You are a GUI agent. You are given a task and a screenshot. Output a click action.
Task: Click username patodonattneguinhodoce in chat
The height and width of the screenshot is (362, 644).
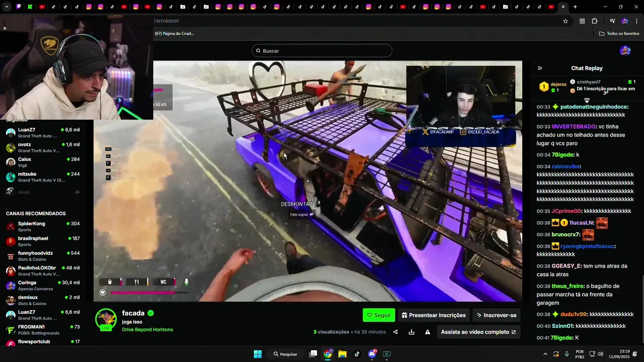click(x=593, y=107)
